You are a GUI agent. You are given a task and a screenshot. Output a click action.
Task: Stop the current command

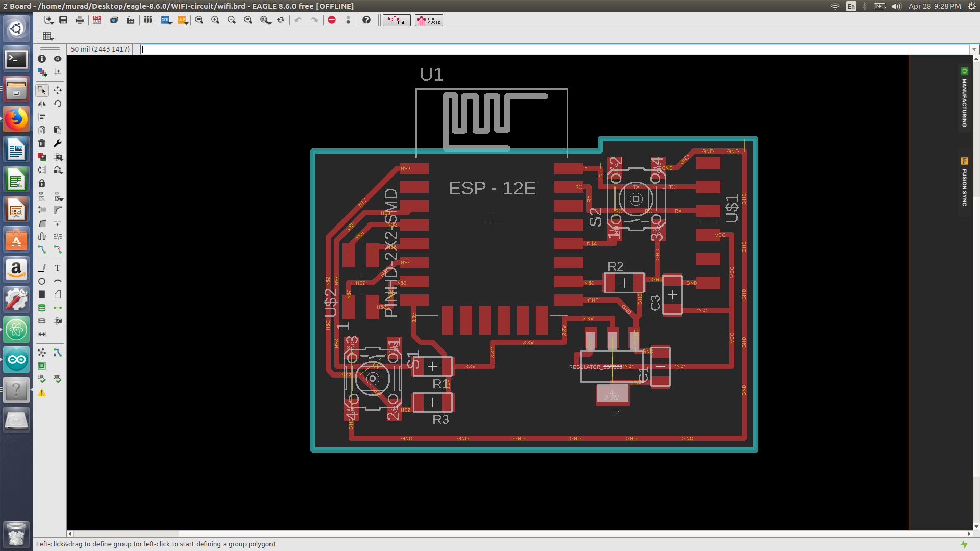click(332, 20)
